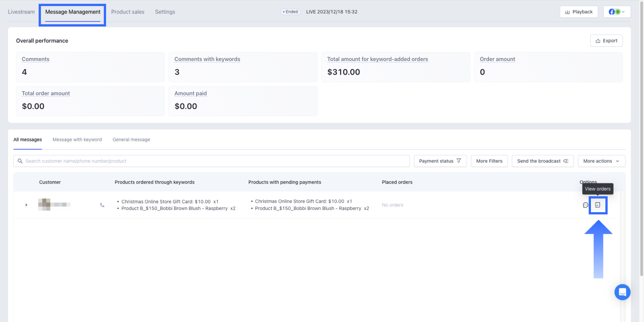Click the View orders icon
This screenshot has width=644, height=322.
point(597,205)
